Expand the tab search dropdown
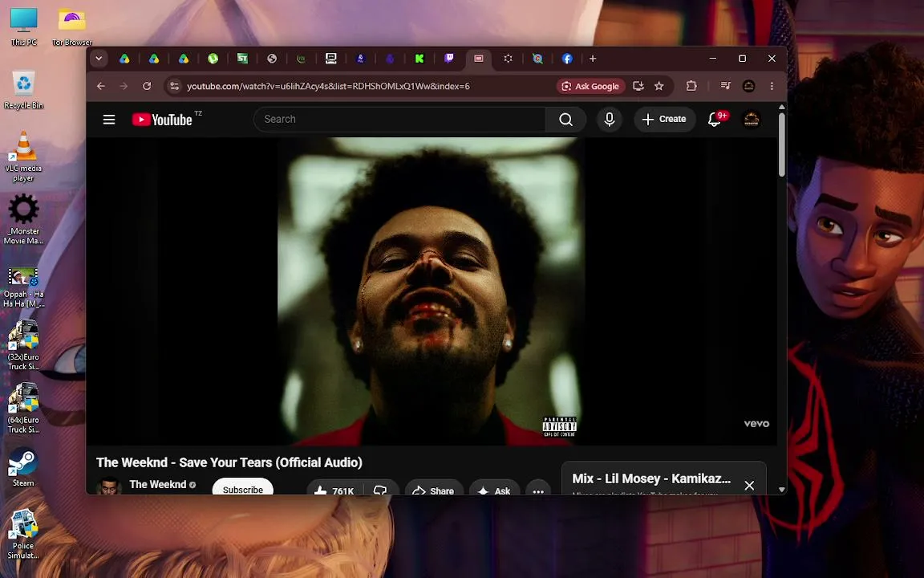Screen dimensions: 924x578 tap(99, 59)
